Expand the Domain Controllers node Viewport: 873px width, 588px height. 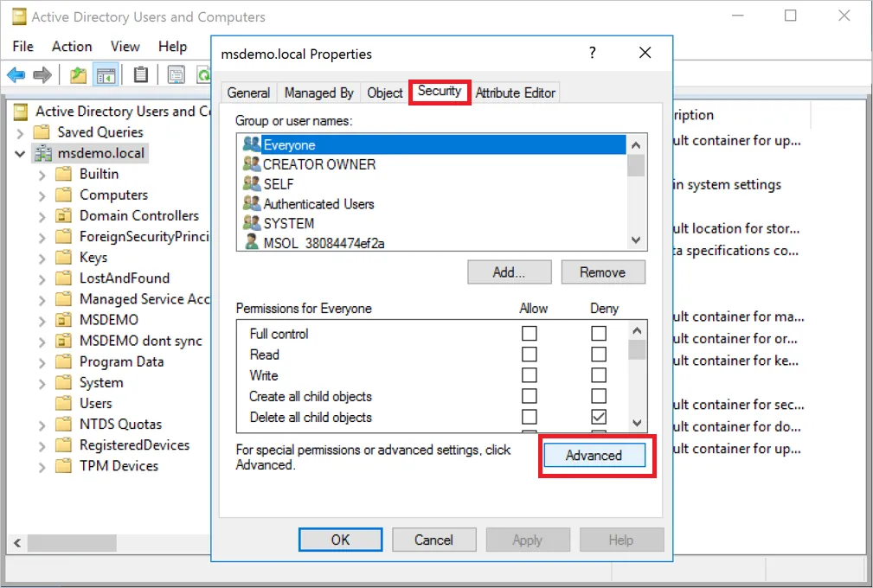click(x=42, y=216)
